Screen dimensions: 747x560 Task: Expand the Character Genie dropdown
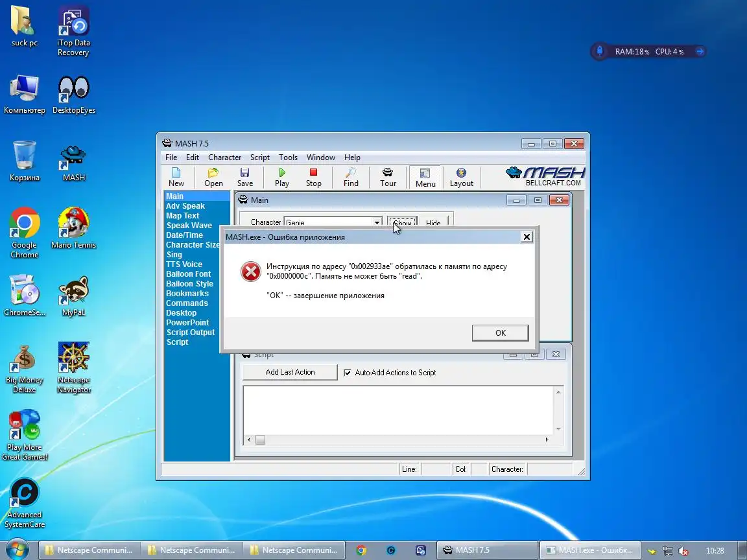coord(376,222)
